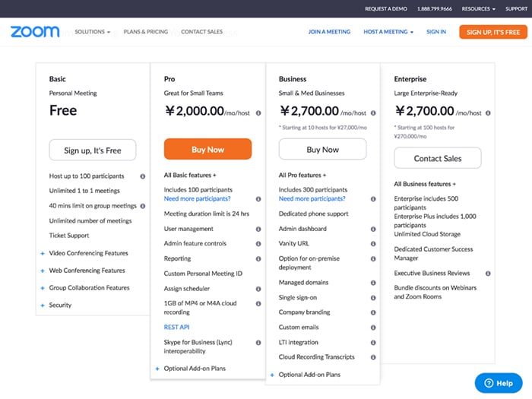Show info for Admin feature controls
Screen dimensions: 532x399
[258, 244]
